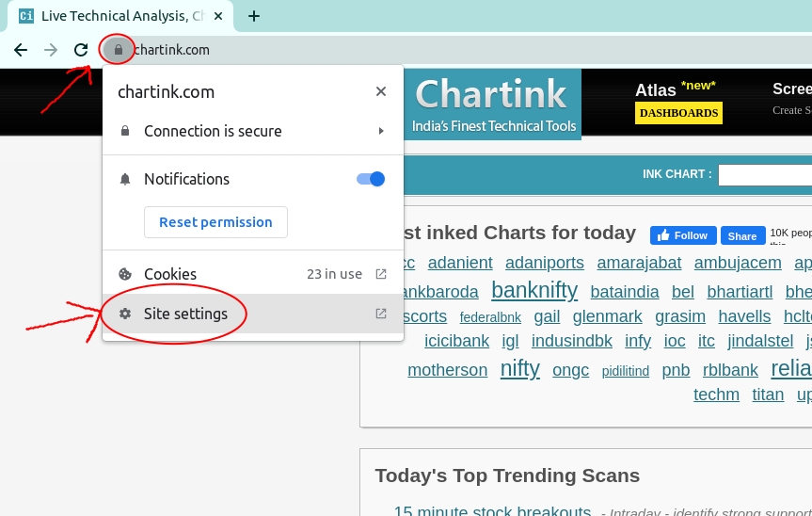Open gail chart link
Viewport: 812px width, 516px height.
547,316
